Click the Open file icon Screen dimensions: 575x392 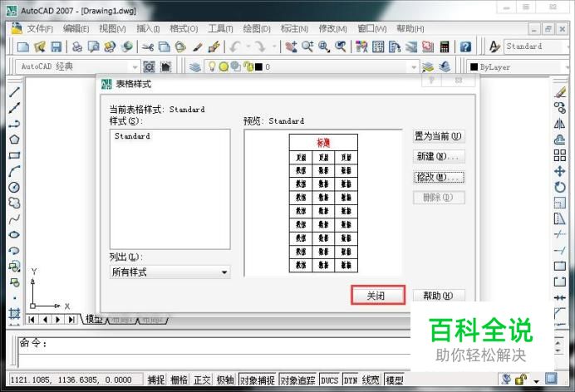(x=40, y=47)
